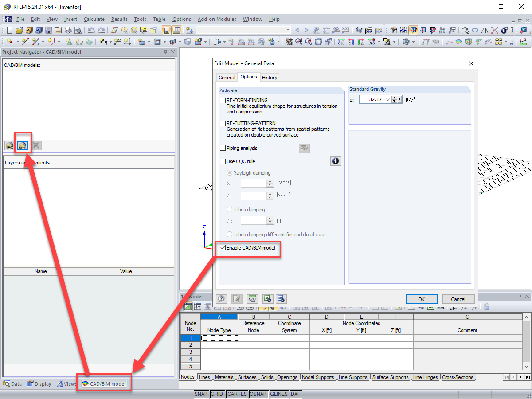Click the Comment cell for node 1

[467, 338]
